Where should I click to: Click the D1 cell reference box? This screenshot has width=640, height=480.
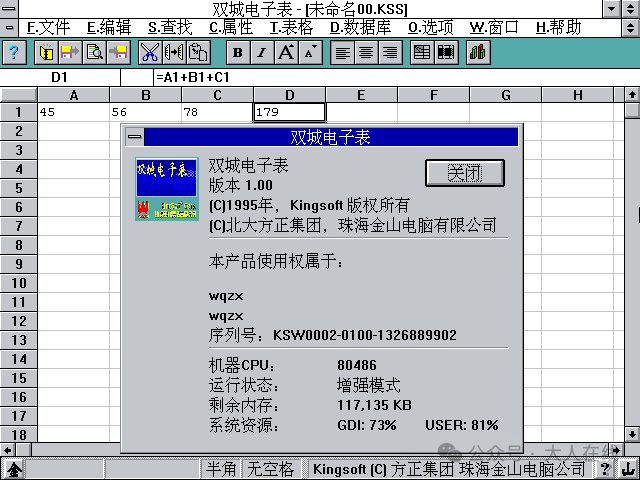(x=60, y=77)
